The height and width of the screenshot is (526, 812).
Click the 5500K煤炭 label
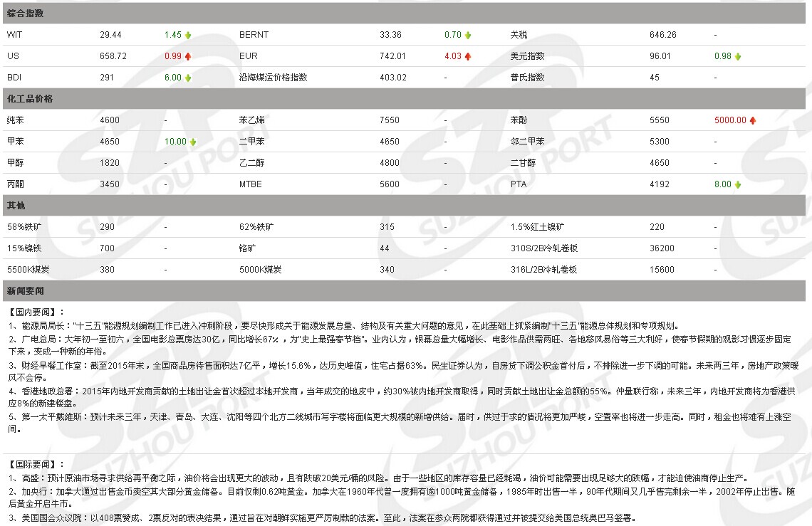pos(28,269)
